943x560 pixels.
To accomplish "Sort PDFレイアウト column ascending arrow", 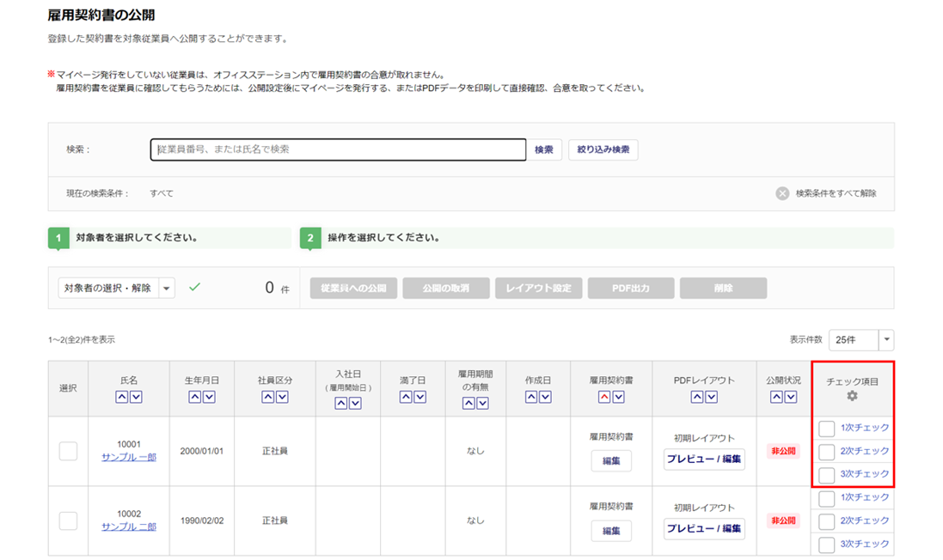I will pyautogui.click(x=697, y=397).
